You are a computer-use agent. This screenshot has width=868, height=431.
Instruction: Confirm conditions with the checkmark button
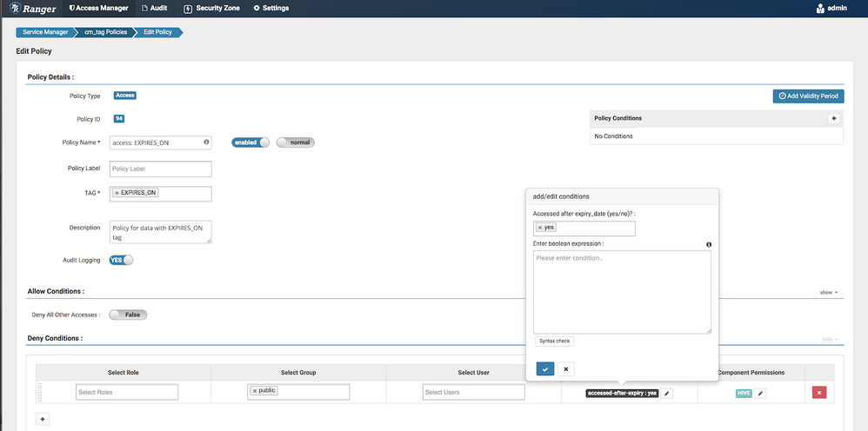tap(545, 368)
